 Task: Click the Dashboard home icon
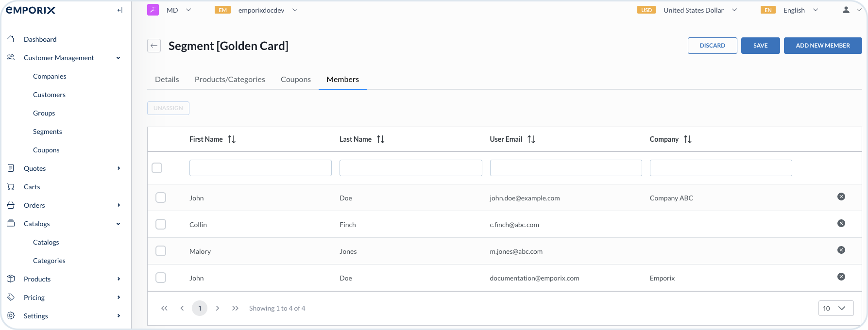11,39
